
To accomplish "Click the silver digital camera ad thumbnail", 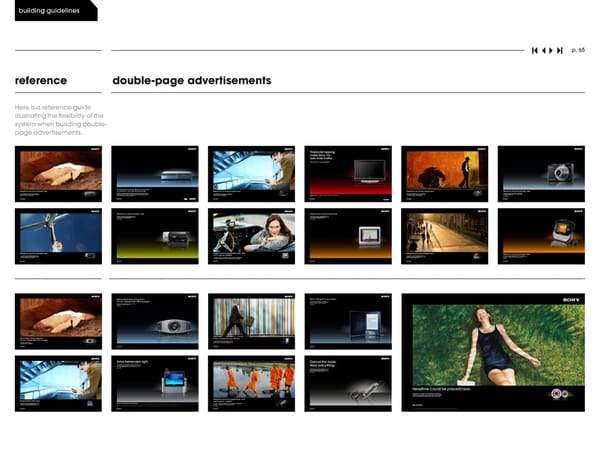I will (x=541, y=174).
